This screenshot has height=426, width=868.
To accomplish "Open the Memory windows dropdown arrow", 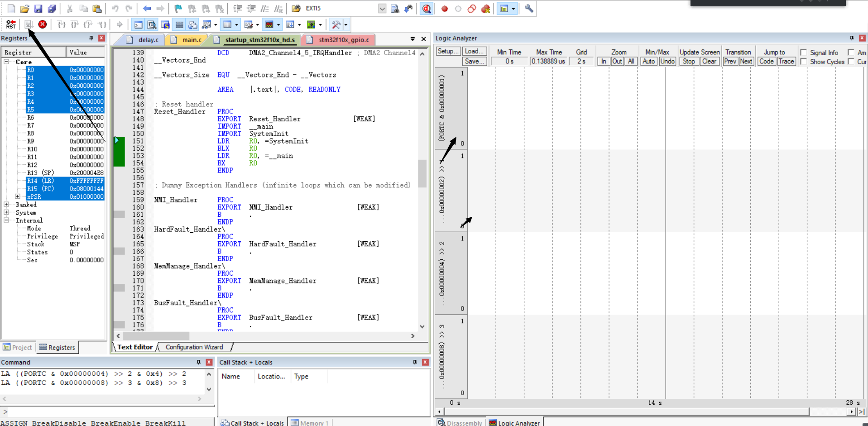I will [x=236, y=24].
